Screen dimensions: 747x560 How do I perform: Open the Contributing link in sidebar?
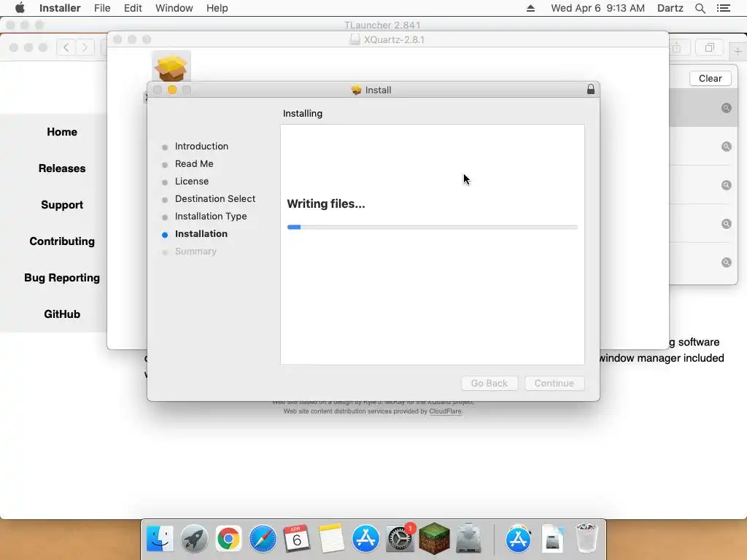(62, 241)
